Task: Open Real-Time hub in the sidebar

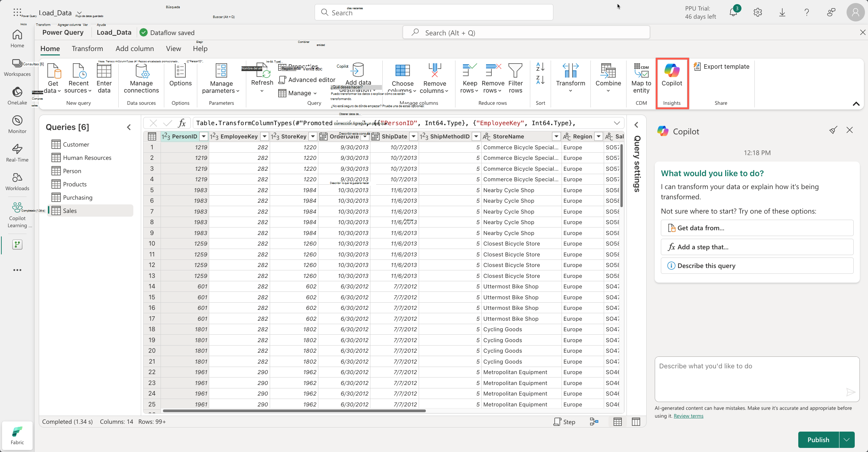Action: pyautogui.click(x=17, y=153)
